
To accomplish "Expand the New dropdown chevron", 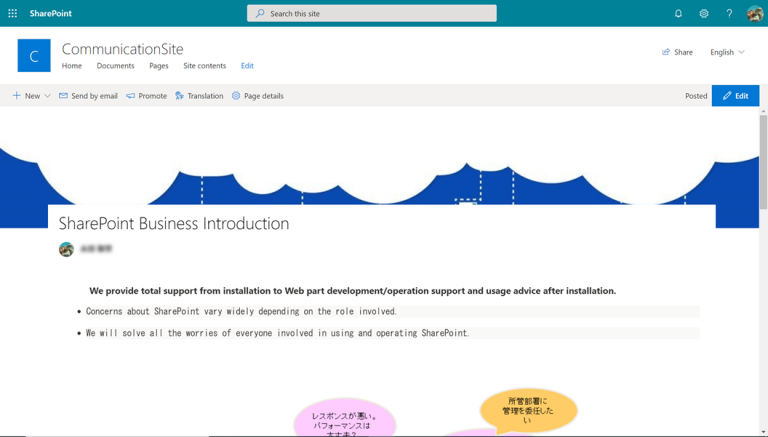I will (x=48, y=96).
